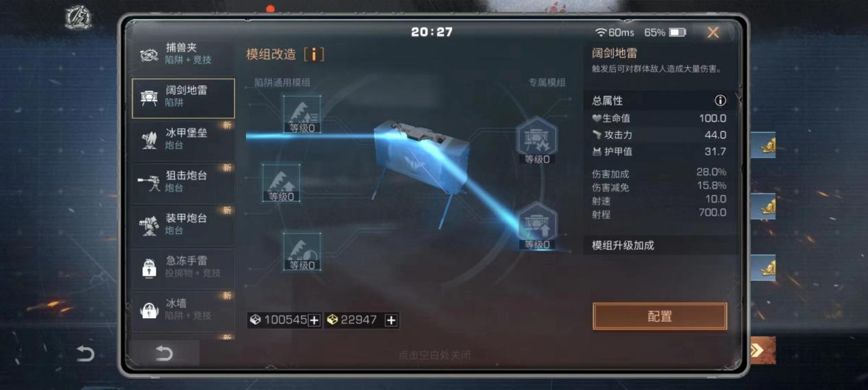Click the 配置 button

[x=660, y=317]
